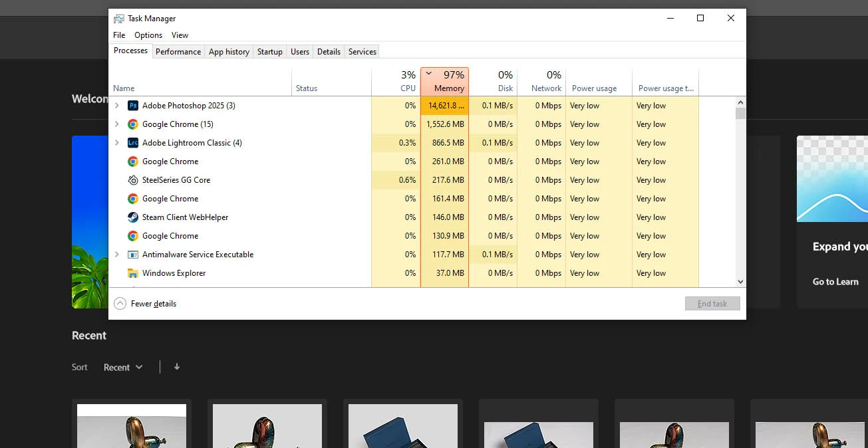
Task: Click the End task button
Action: click(712, 304)
